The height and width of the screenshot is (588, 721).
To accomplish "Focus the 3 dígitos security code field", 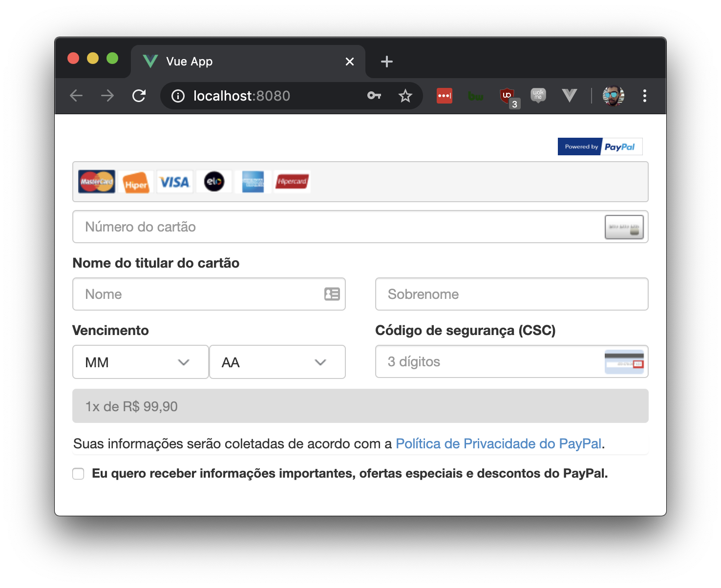I will 512,361.
